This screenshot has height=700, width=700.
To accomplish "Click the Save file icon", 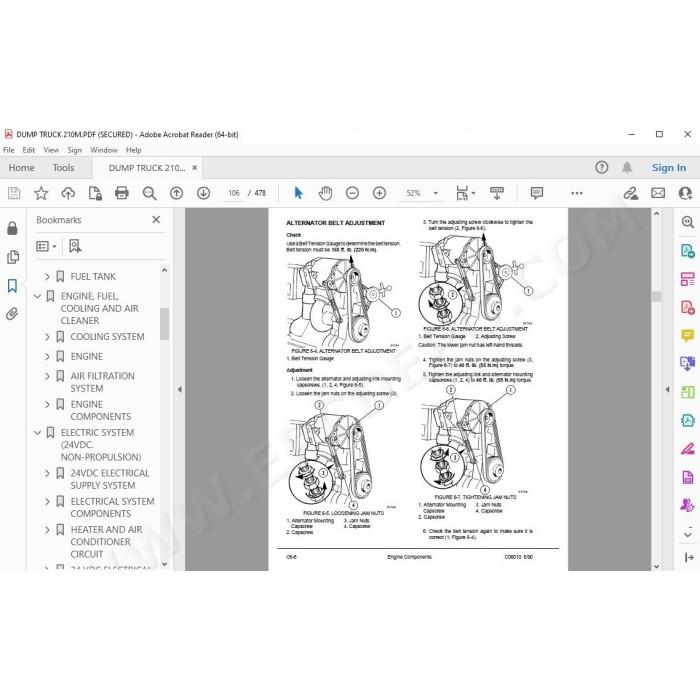I will 14,193.
